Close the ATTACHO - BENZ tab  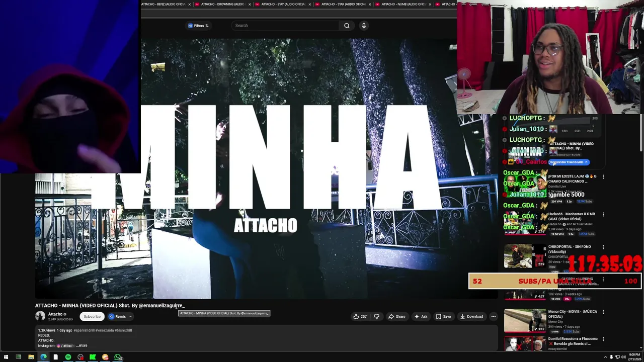pyautogui.click(x=190, y=4)
